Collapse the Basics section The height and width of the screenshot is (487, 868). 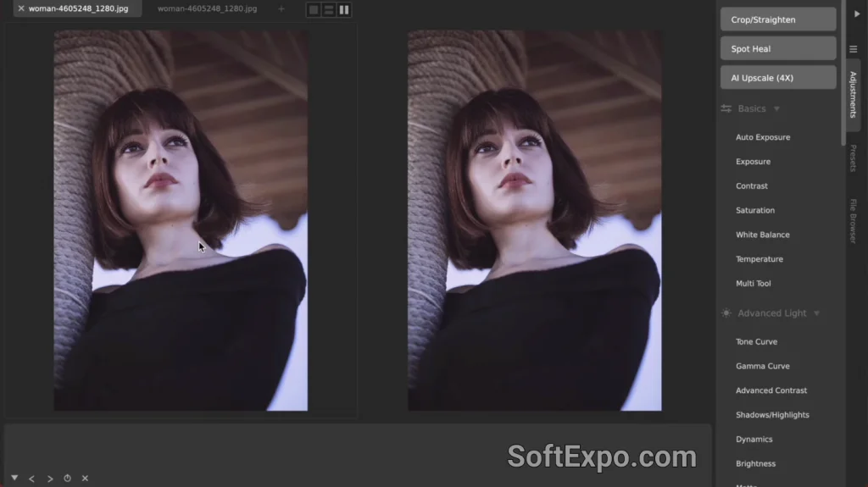click(776, 108)
